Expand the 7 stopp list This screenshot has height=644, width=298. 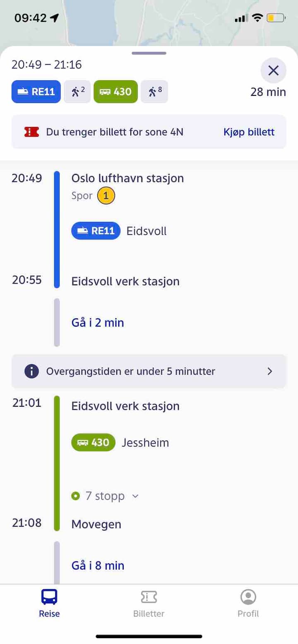click(105, 496)
